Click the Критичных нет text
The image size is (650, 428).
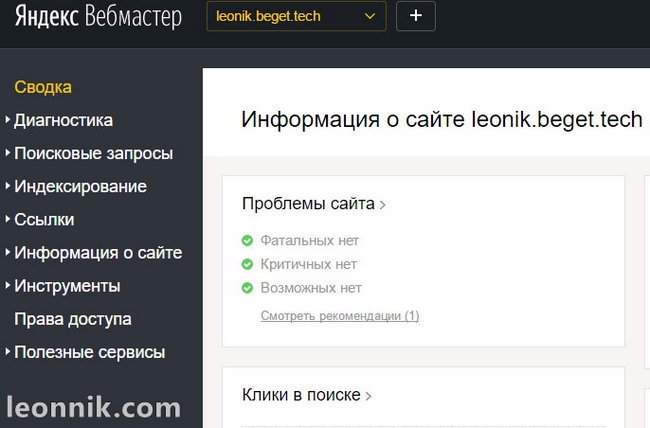point(308,264)
